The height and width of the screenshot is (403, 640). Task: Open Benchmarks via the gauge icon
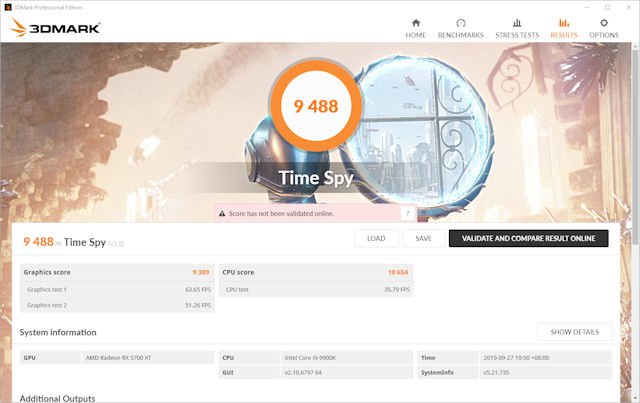pyautogui.click(x=461, y=22)
